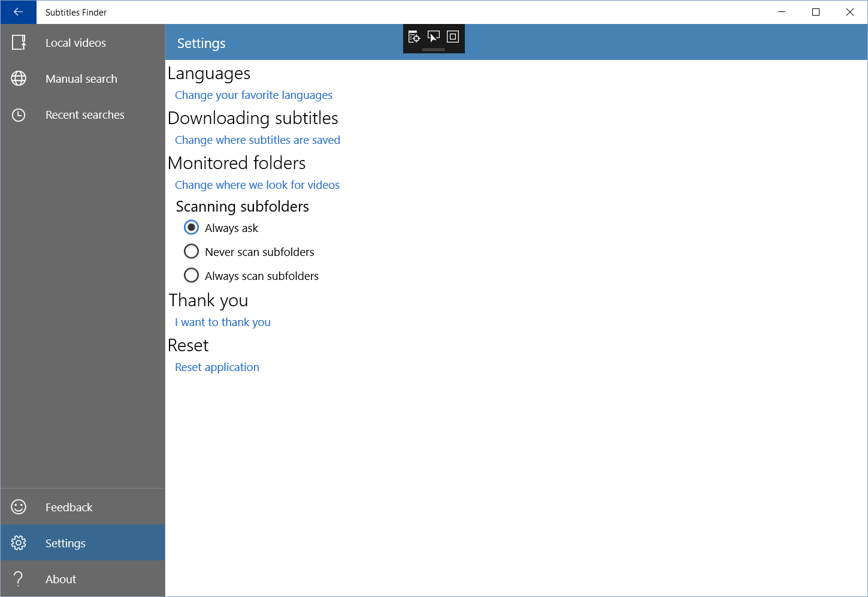Click Reset application link

[217, 367]
